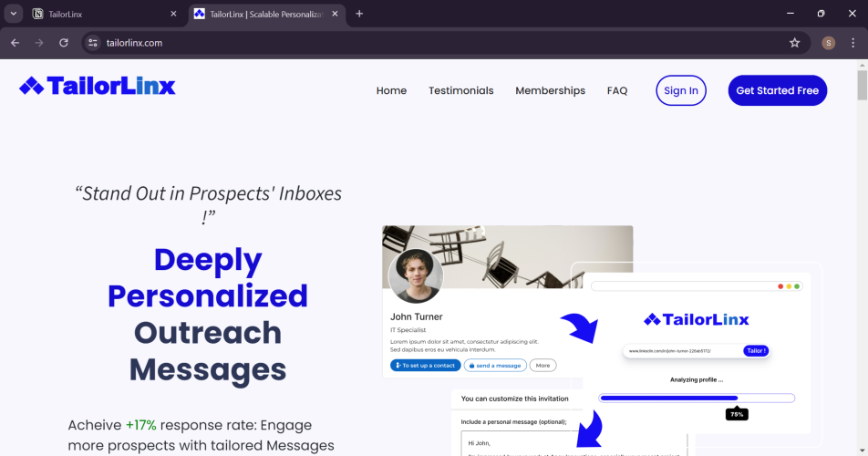This screenshot has height=456, width=868.
Task: Open site information icon in address bar
Action: [x=93, y=43]
